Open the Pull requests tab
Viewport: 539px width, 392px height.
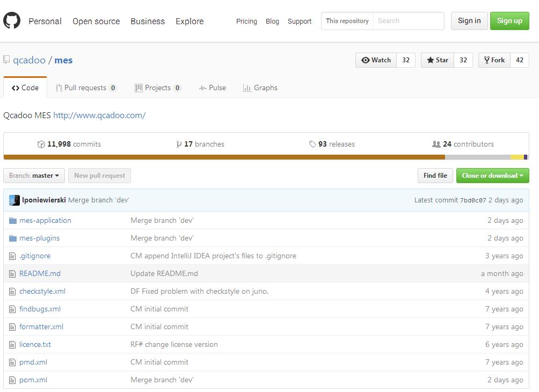click(x=86, y=88)
